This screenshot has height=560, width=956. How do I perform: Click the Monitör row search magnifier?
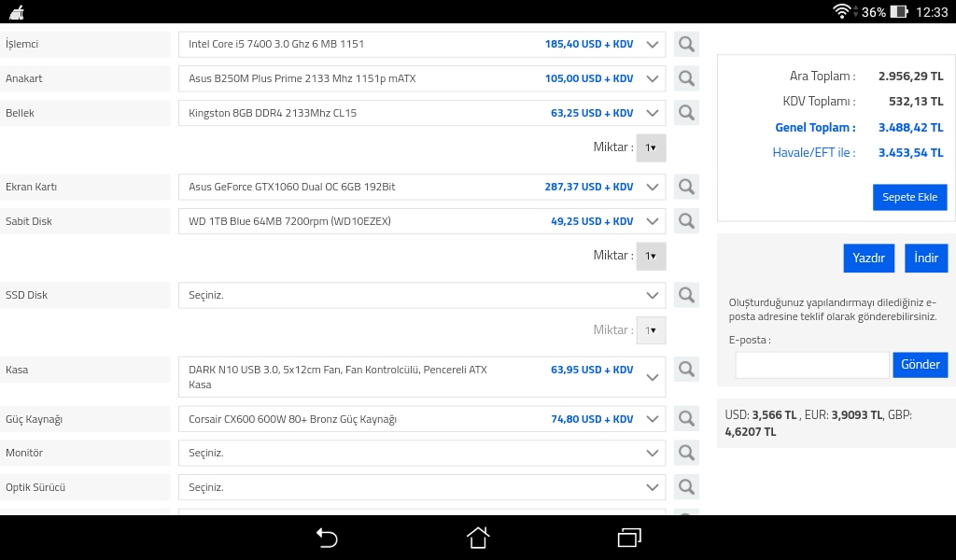point(686,453)
